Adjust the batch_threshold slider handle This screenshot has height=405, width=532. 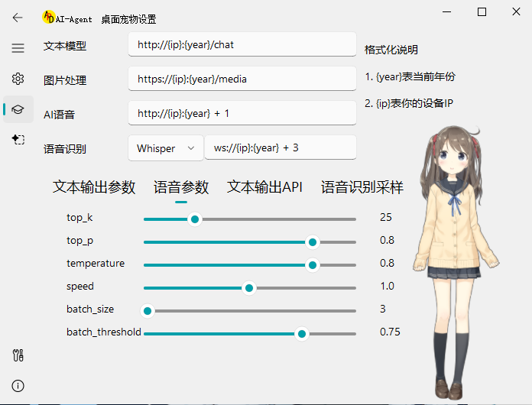302,334
